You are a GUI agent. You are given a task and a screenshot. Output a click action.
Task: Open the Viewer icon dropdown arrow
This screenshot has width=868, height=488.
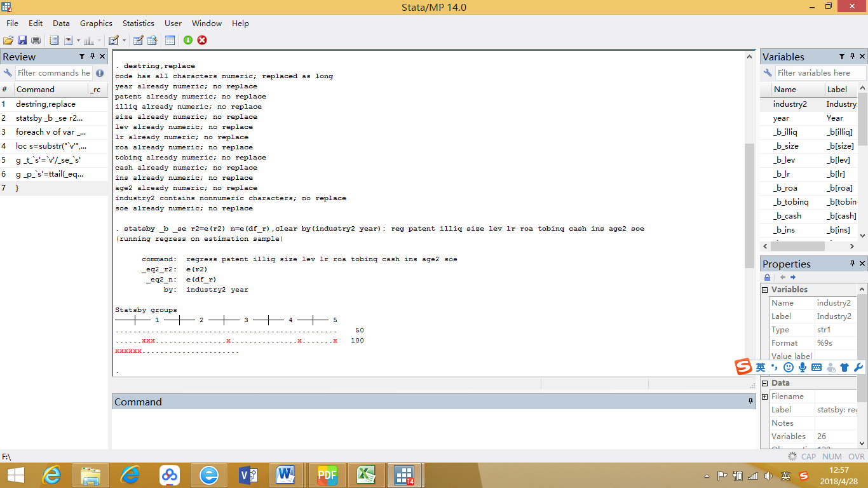click(78, 40)
